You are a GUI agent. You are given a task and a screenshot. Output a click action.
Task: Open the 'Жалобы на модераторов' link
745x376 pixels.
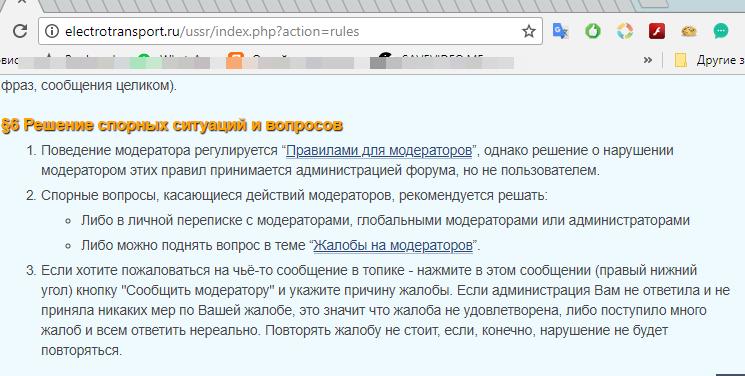[393, 245]
